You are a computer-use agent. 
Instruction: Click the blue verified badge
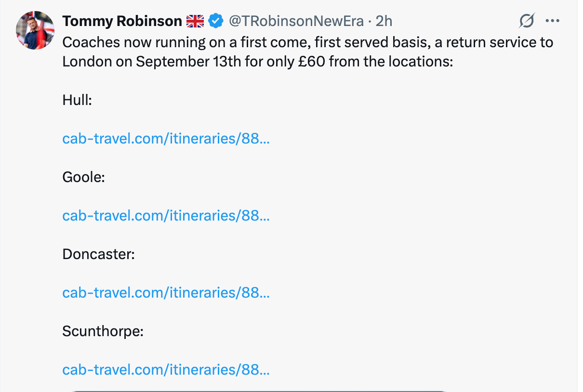pyautogui.click(x=215, y=21)
